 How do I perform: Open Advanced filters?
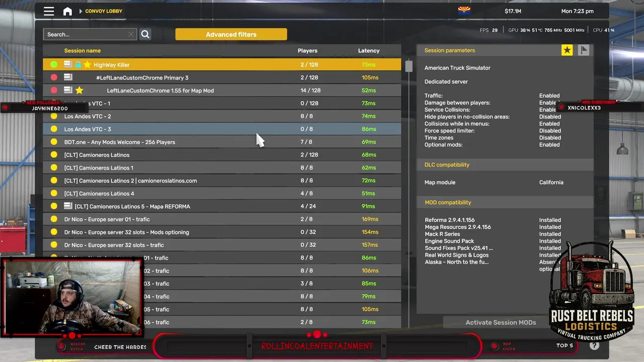[x=231, y=34]
